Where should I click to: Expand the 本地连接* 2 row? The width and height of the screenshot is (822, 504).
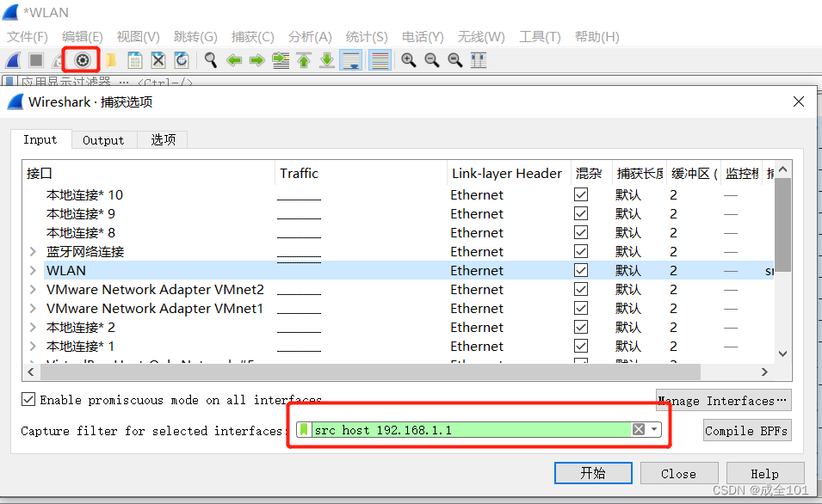(33, 327)
